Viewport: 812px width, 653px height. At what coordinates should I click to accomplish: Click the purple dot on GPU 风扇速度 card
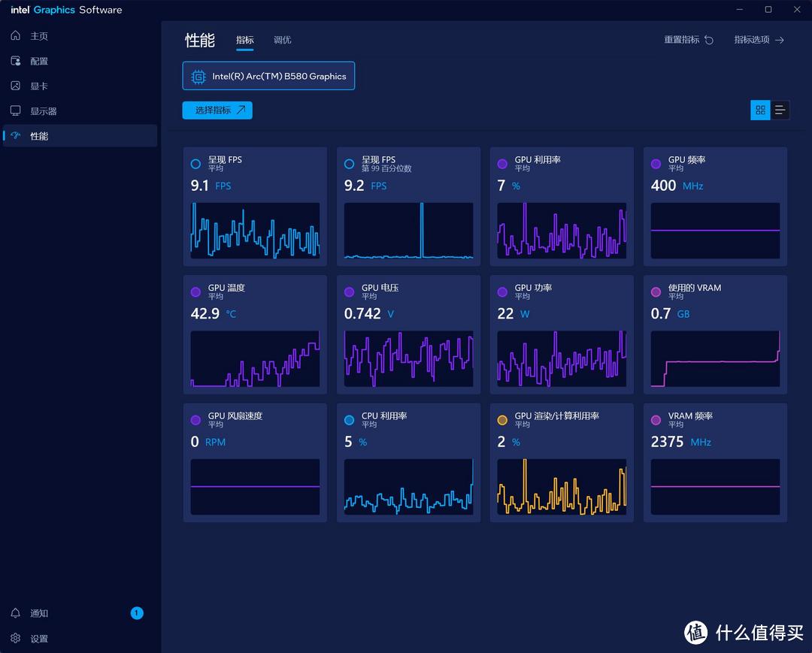pyautogui.click(x=195, y=420)
